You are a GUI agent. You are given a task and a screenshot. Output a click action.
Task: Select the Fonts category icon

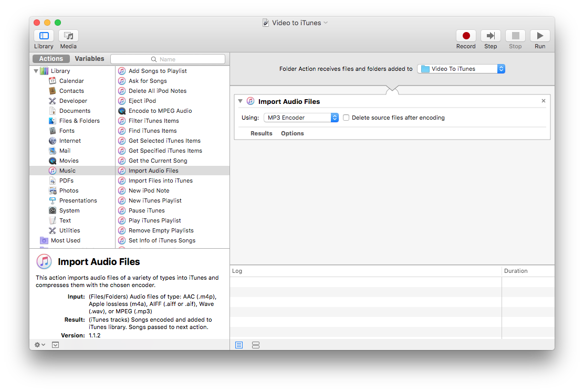click(x=53, y=131)
